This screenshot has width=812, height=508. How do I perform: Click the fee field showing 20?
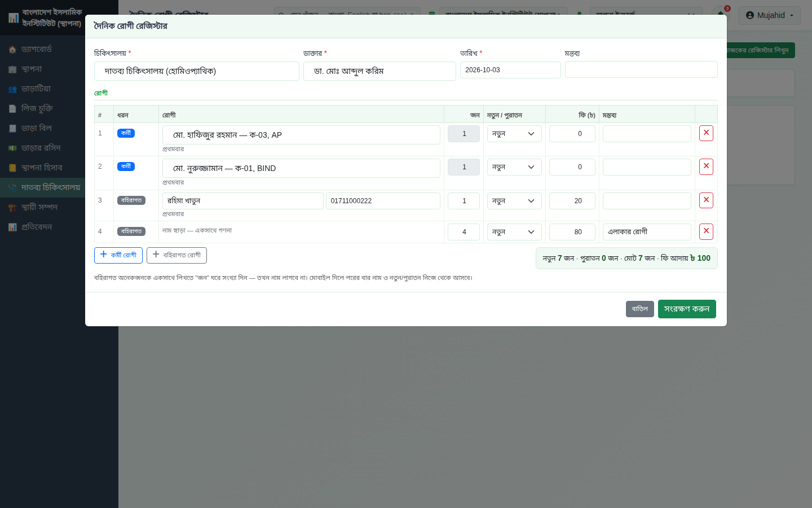[x=572, y=201]
